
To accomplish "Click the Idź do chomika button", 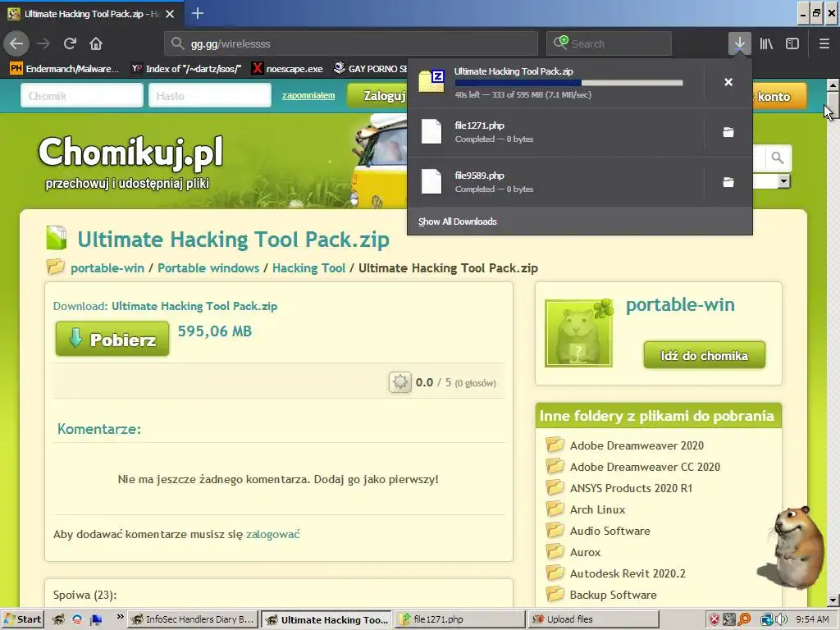I will point(704,355).
